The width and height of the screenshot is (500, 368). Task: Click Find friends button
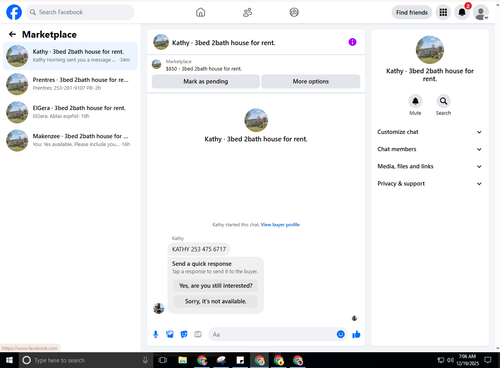pyautogui.click(x=412, y=12)
